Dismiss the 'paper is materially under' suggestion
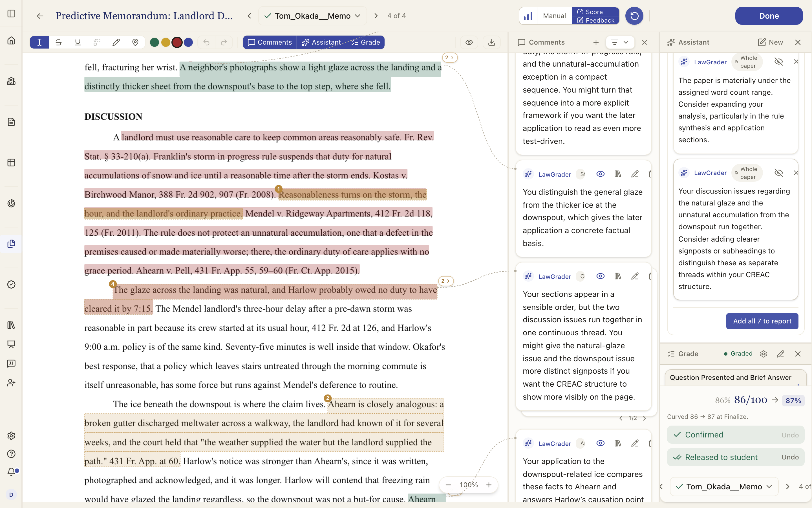 796,62
